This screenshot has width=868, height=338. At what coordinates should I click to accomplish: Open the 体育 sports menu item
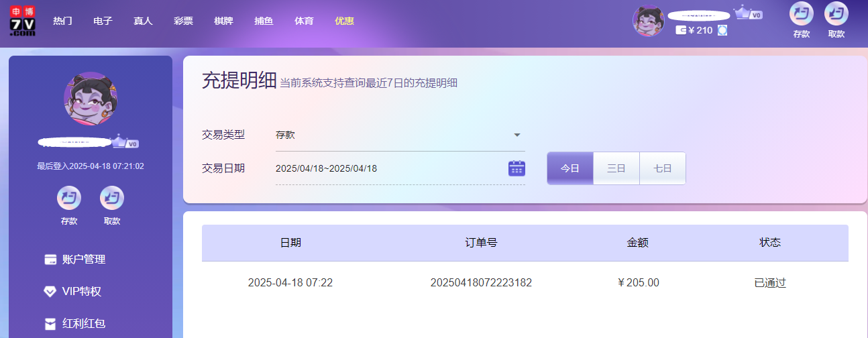tap(304, 21)
